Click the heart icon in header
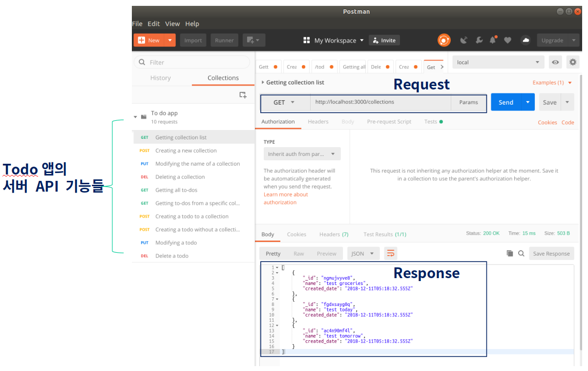This screenshot has height=371, width=588. click(507, 41)
